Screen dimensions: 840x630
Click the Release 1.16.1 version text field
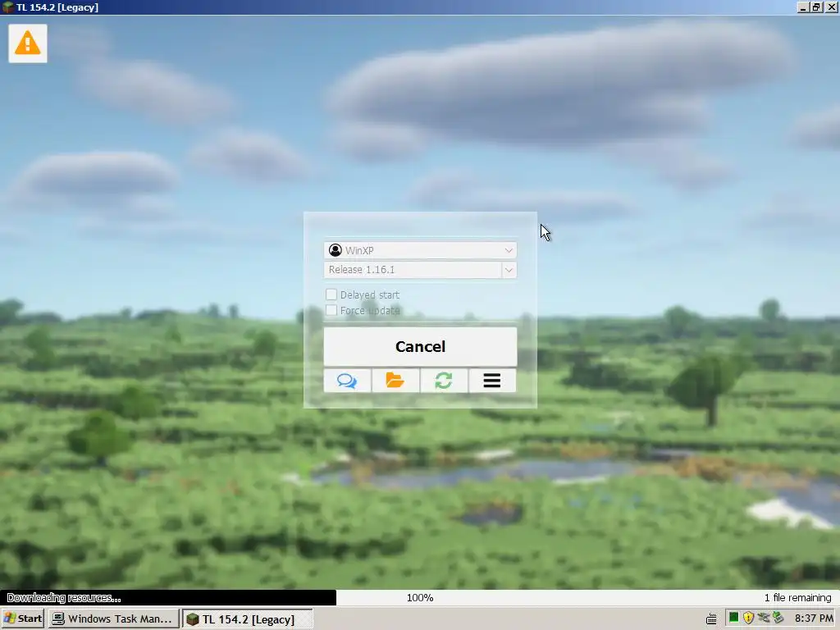coord(413,270)
